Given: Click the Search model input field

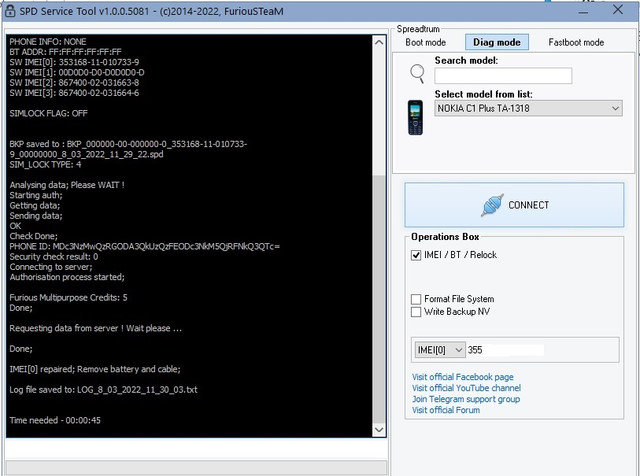Looking at the screenshot, I should click(x=503, y=76).
